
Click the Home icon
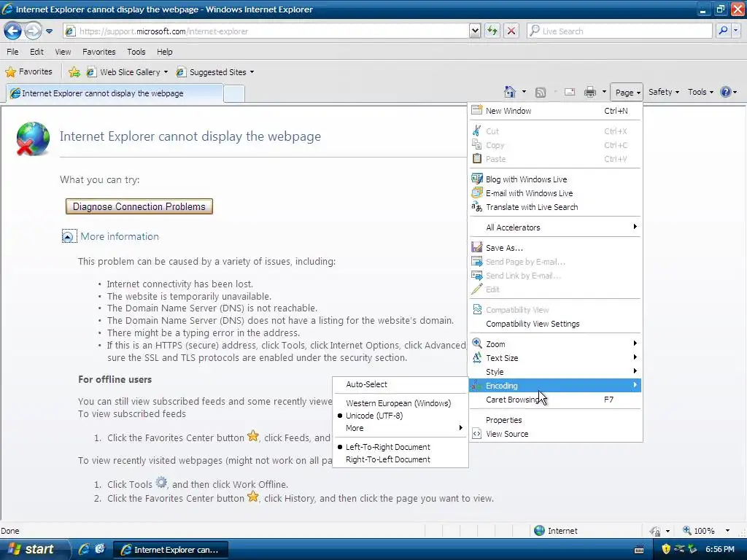point(510,92)
